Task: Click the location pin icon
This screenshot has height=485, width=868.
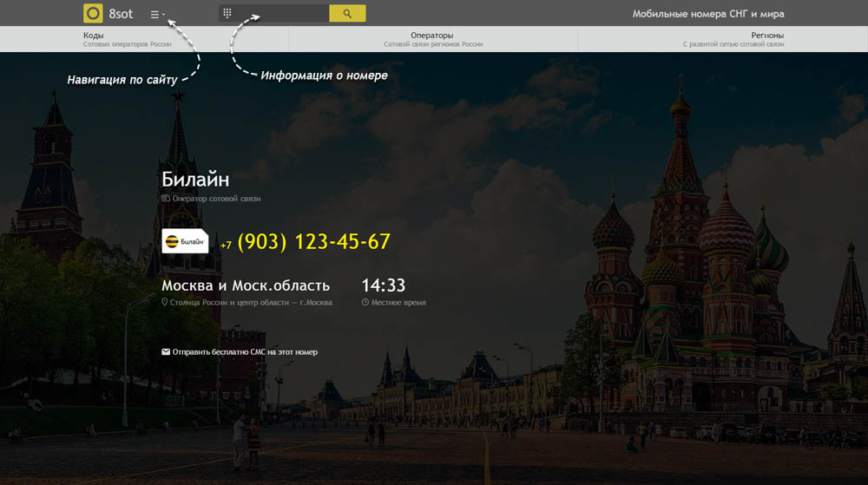Action: pos(164,303)
